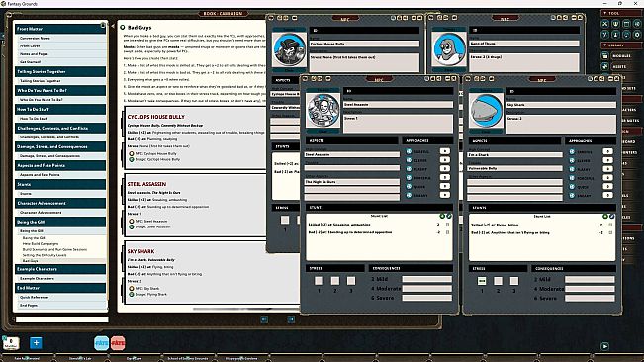Tick the Standing up to opposition stunt checkbox
This screenshot has height=362, width=644.
[448, 232]
